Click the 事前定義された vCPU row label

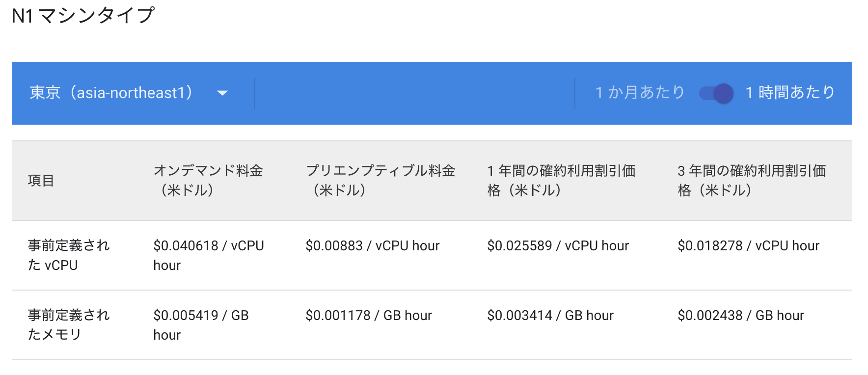(x=69, y=255)
